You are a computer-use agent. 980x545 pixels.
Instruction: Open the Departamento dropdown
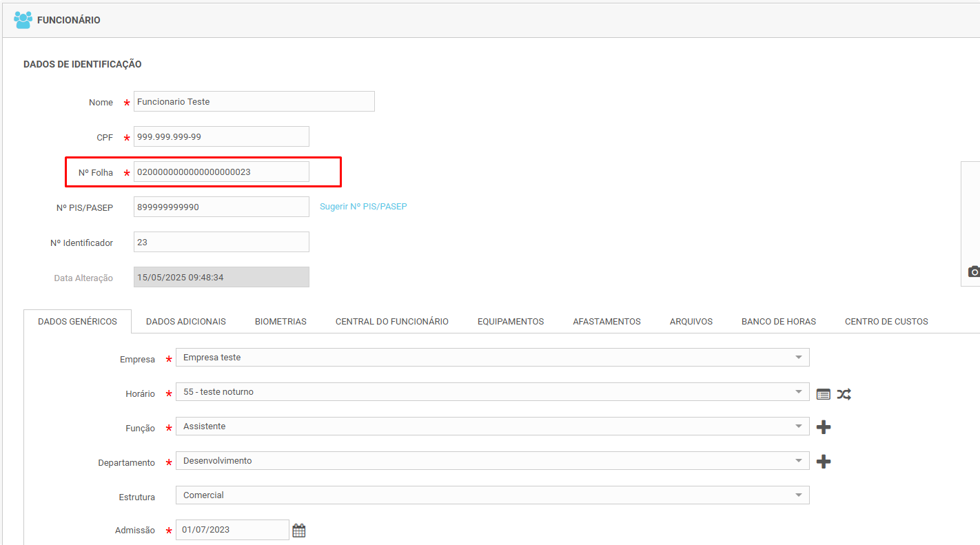click(x=798, y=461)
